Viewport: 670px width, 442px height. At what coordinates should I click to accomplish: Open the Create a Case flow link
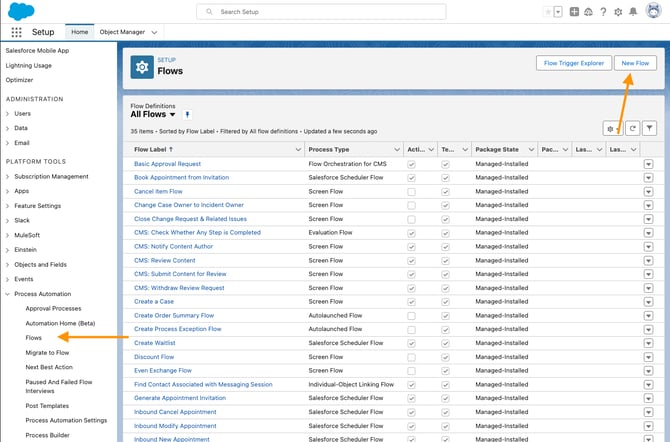tap(154, 301)
